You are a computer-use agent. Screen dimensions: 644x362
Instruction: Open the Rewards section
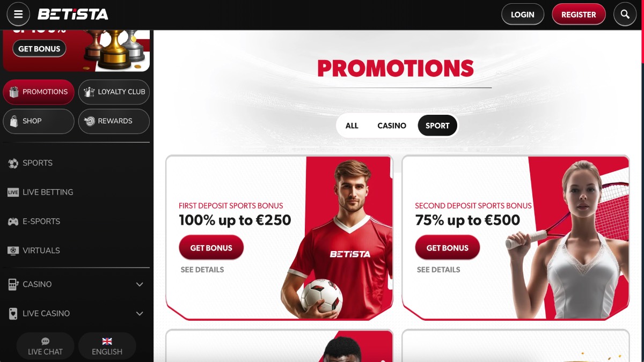(x=114, y=121)
